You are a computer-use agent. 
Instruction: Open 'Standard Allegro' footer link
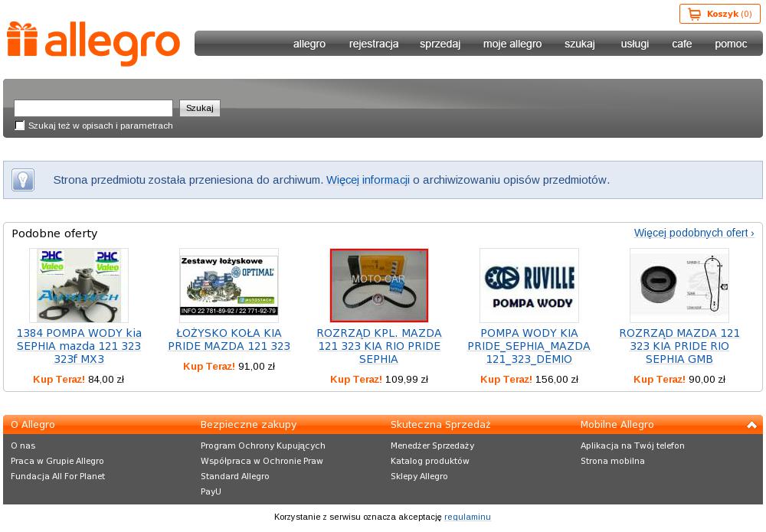[x=235, y=476]
